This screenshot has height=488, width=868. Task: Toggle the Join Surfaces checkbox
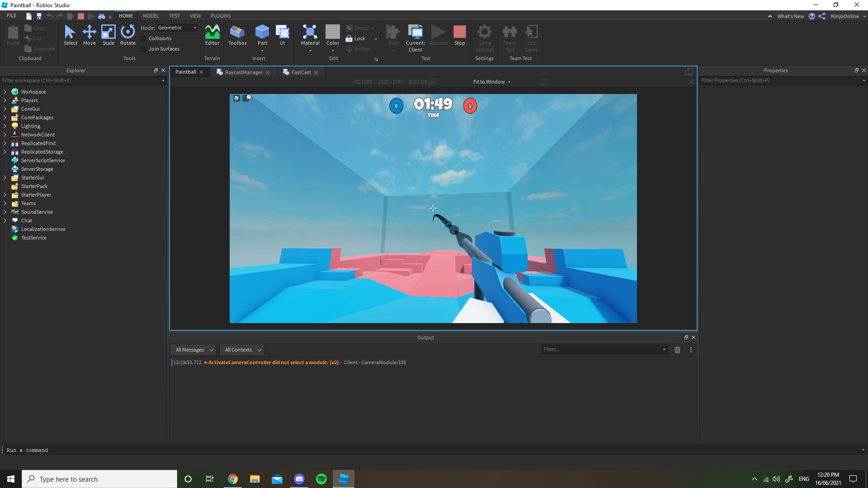click(x=143, y=49)
